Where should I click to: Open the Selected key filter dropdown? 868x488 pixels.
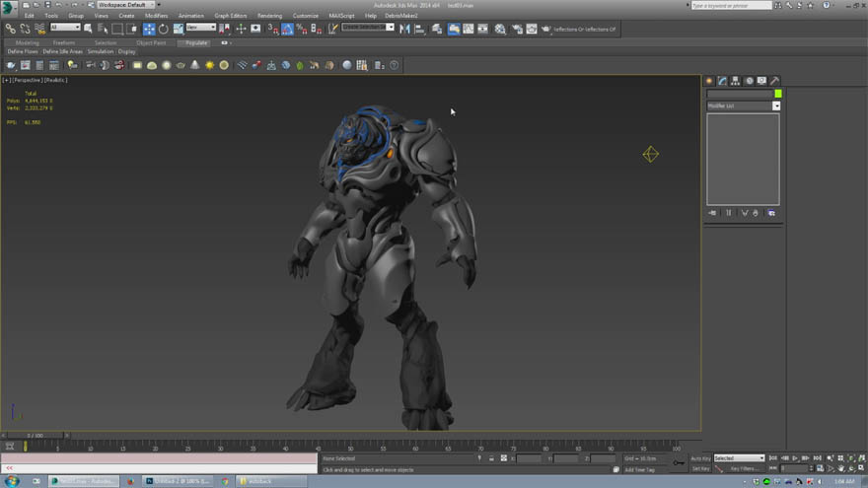pyautogui.click(x=739, y=458)
